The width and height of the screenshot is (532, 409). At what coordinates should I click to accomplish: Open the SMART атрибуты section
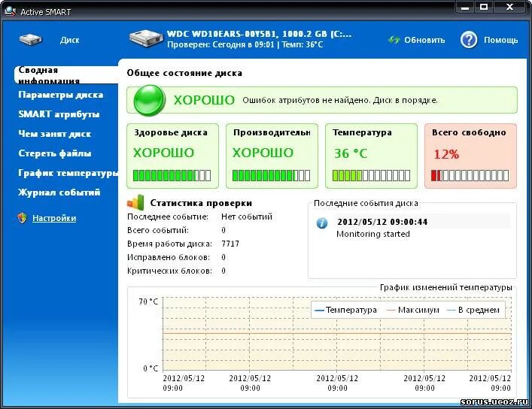coord(59,114)
